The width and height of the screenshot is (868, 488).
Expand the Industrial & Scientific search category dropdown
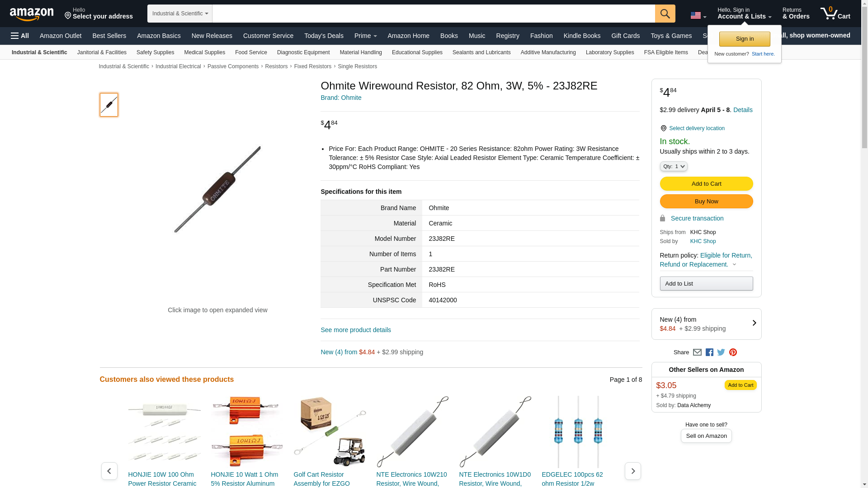180,14
